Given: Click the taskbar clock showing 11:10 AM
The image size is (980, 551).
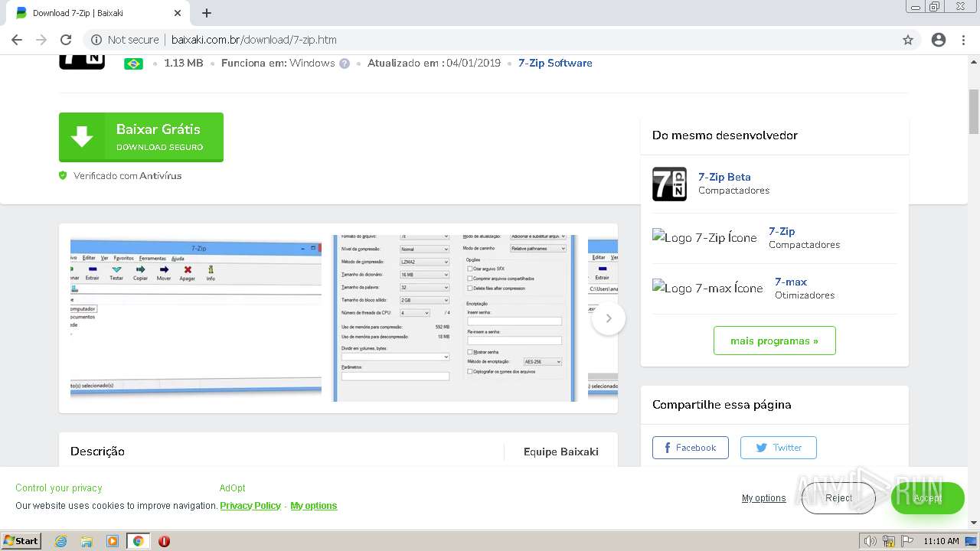Looking at the screenshot, I should point(941,541).
